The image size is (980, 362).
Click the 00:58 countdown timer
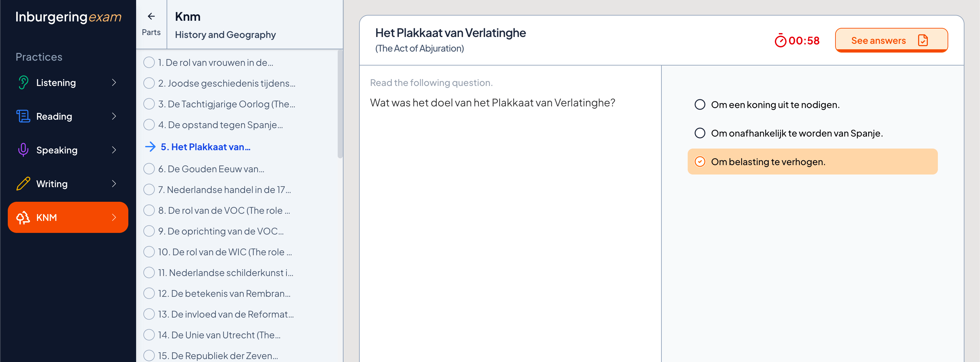point(804,40)
